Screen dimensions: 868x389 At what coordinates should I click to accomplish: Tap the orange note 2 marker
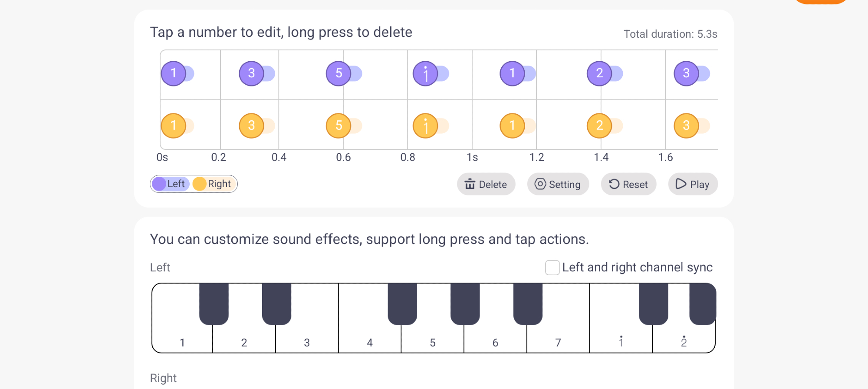click(599, 126)
